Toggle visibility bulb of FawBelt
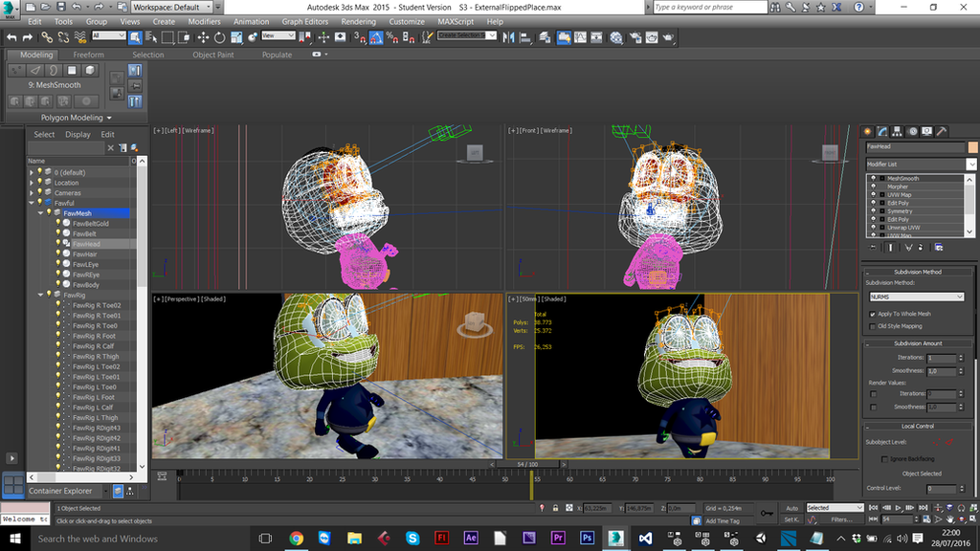 coord(58,233)
